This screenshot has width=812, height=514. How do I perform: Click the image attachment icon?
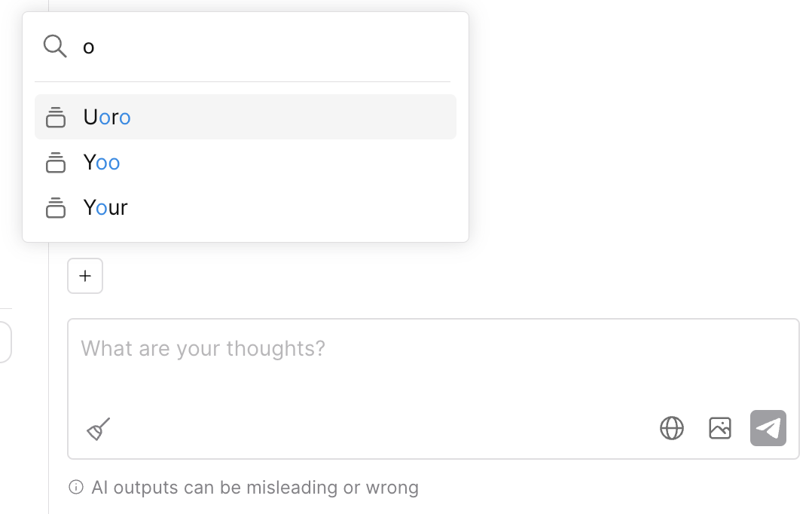point(720,428)
